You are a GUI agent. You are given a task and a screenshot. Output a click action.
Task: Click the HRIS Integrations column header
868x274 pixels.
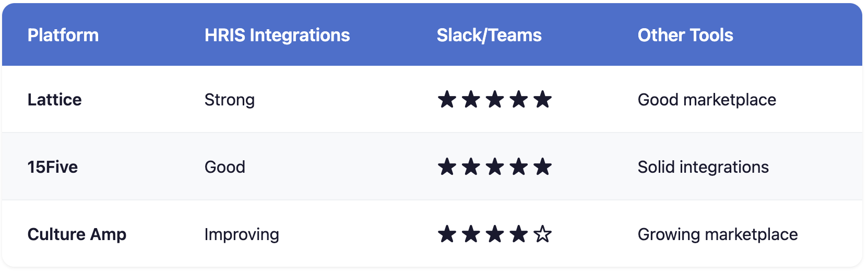[x=277, y=35]
